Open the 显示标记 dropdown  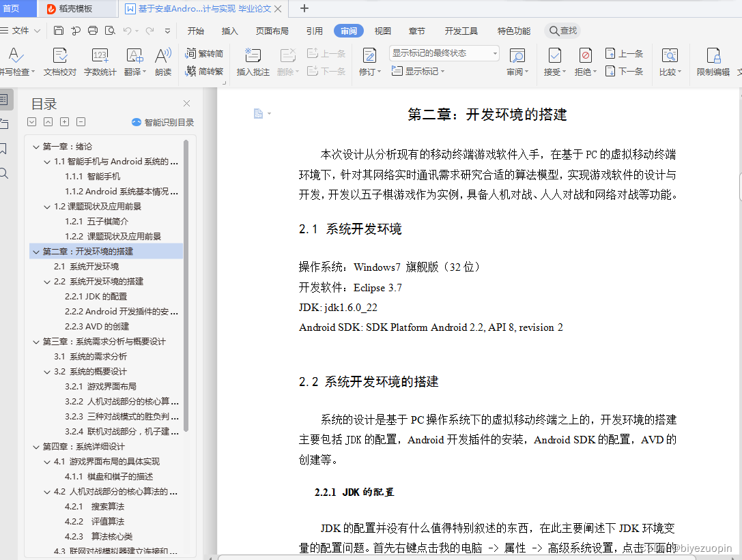click(418, 72)
